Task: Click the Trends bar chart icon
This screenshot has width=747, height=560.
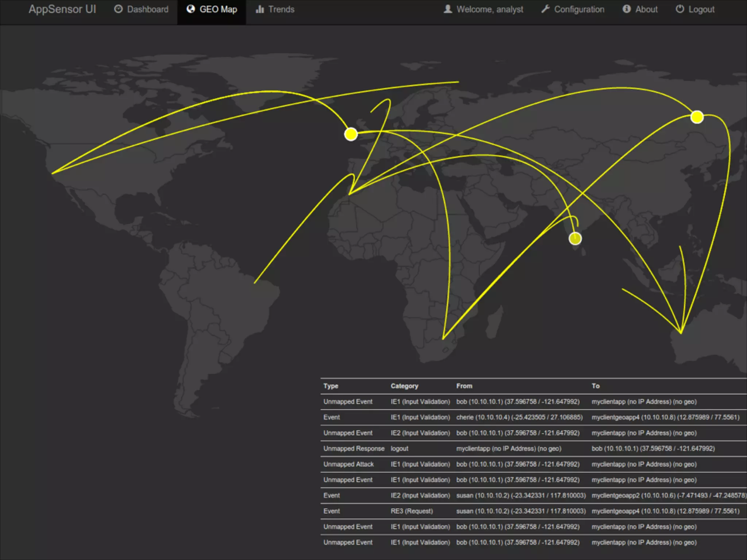Action: click(x=260, y=9)
